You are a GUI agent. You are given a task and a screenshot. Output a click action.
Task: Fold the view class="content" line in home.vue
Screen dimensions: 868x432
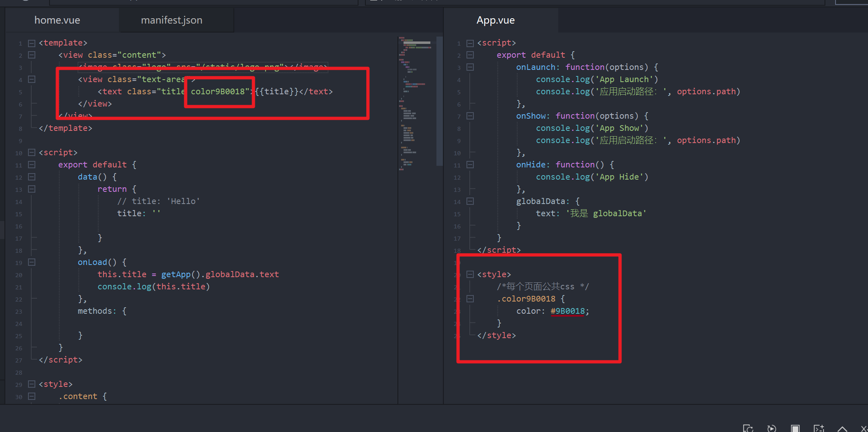pyautogui.click(x=32, y=55)
